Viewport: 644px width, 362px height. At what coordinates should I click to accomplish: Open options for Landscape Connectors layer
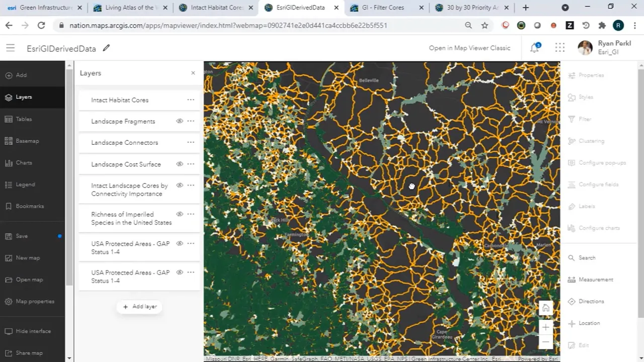pyautogui.click(x=191, y=142)
